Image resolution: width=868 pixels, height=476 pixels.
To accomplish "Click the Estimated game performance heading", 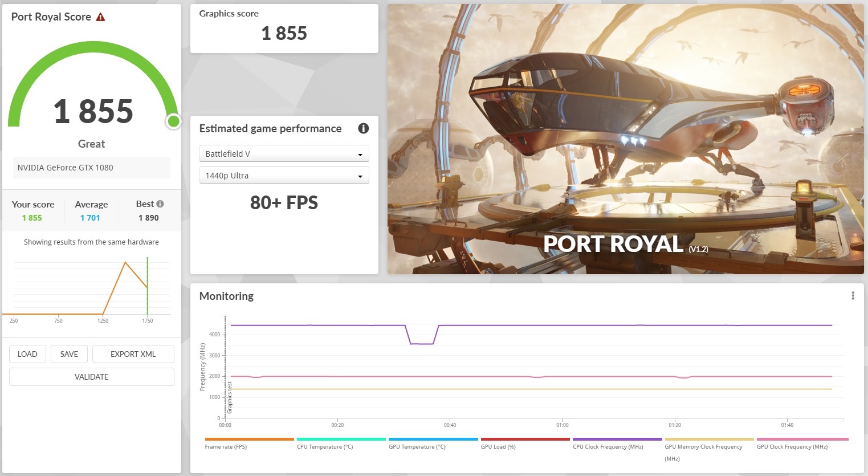I will click(270, 129).
